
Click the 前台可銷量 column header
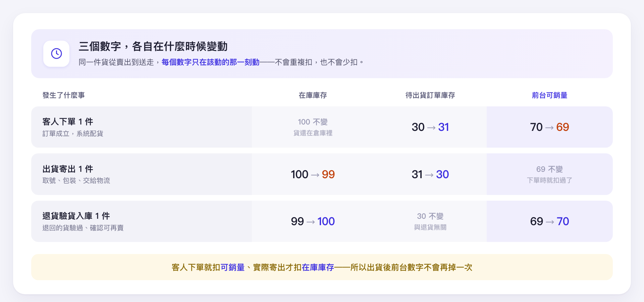coord(549,95)
